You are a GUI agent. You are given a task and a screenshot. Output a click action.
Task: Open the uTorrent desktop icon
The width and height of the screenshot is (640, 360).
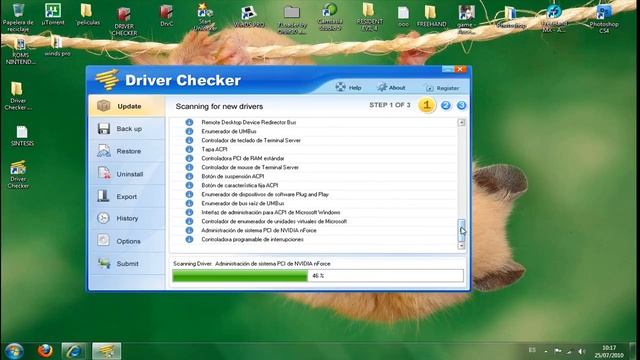(x=53, y=15)
